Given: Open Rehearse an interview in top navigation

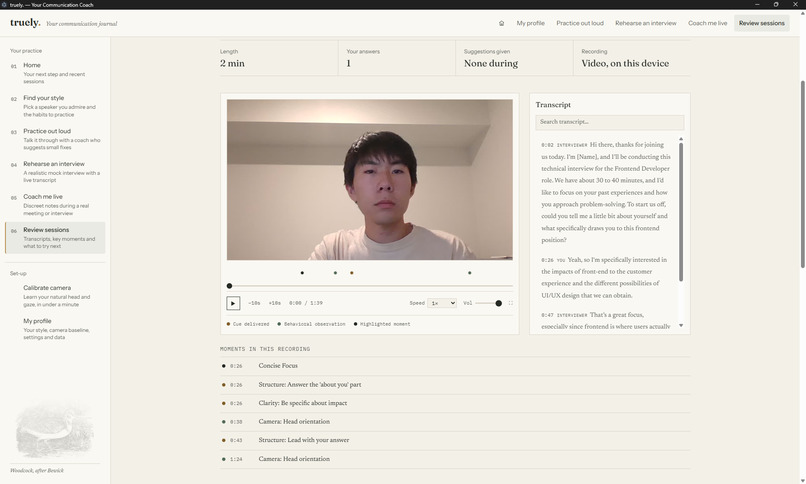Looking at the screenshot, I should [x=646, y=23].
